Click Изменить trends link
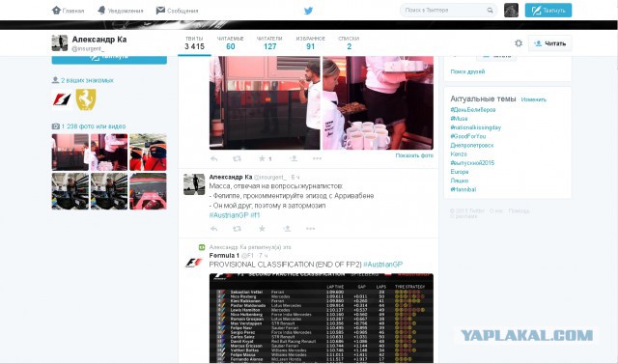The image size is (618, 364). click(x=534, y=99)
